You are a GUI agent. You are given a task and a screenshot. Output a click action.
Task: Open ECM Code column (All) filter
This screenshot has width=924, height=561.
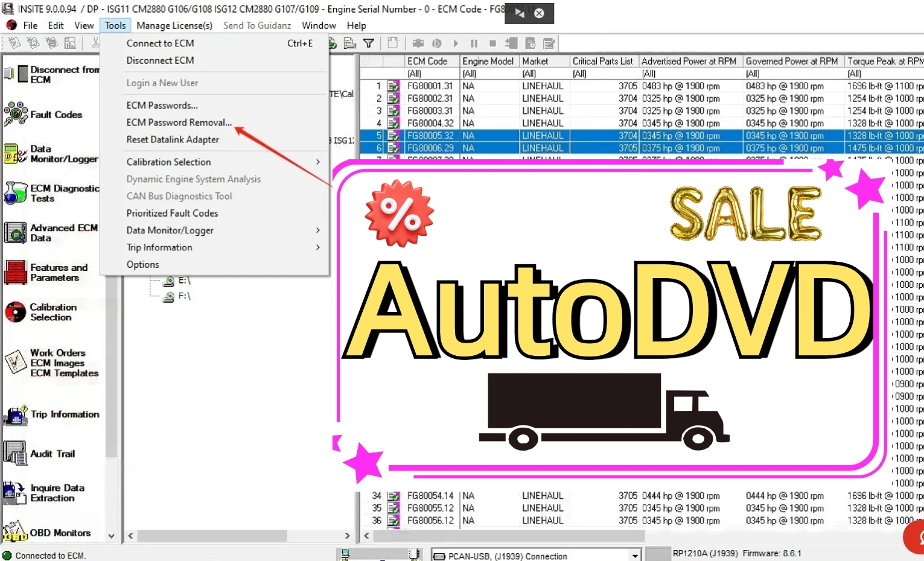(432, 74)
